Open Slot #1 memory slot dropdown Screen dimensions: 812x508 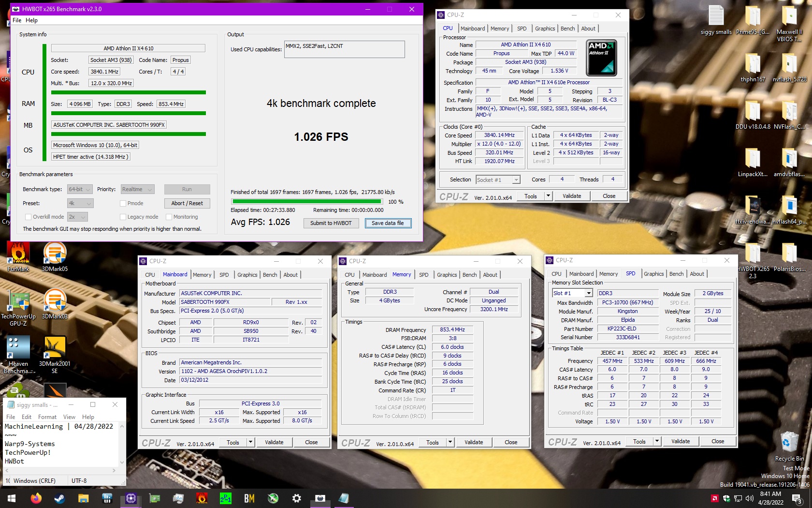click(572, 293)
